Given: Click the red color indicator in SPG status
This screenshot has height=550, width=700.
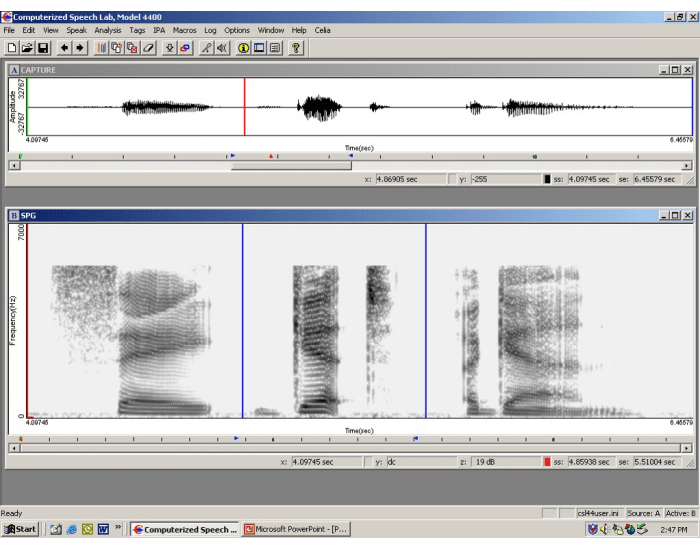Looking at the screenshot, I should (547, 462).
